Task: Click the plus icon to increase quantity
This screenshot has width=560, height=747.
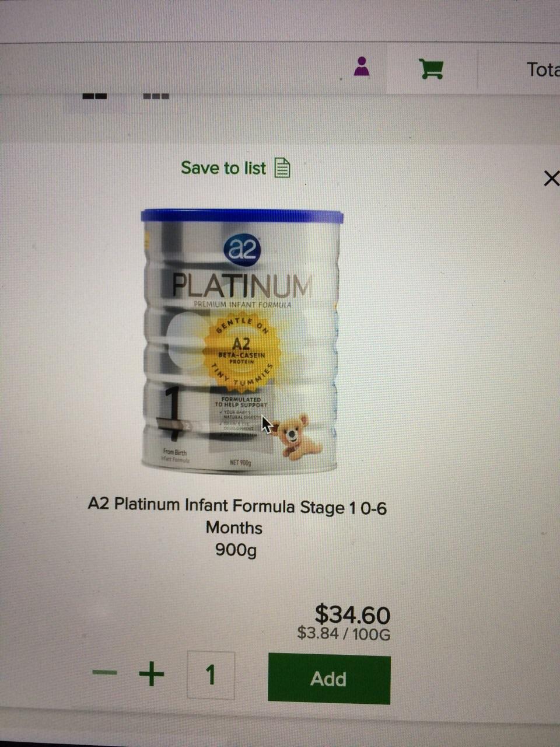Action: tap(152, 674)
